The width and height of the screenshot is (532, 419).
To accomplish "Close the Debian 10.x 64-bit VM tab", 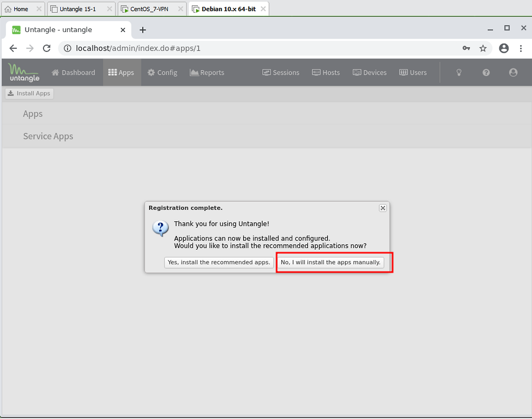I will coord(263,9).
